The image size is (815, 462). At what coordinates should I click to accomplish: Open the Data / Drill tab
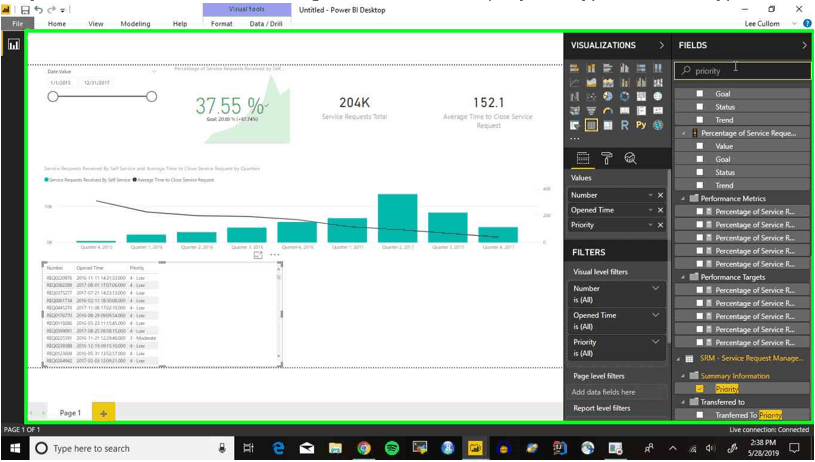tap(266, 24)
